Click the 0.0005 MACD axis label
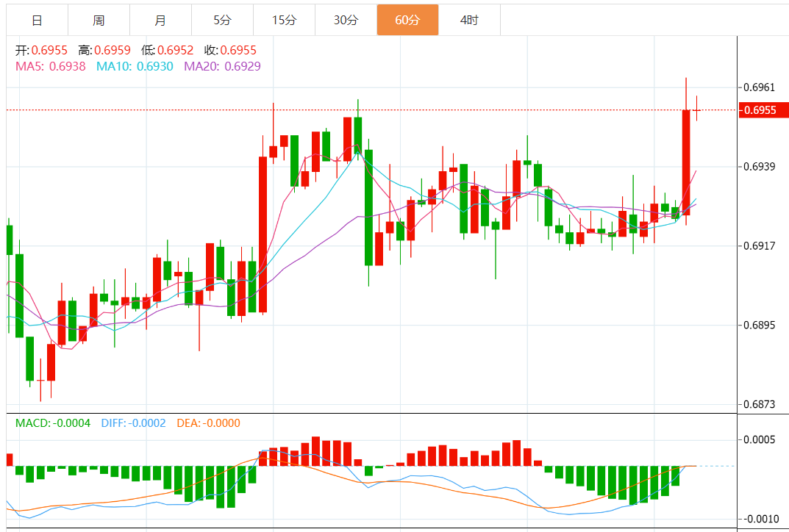Viewport: 789px width, 532px height. point(760,440)
